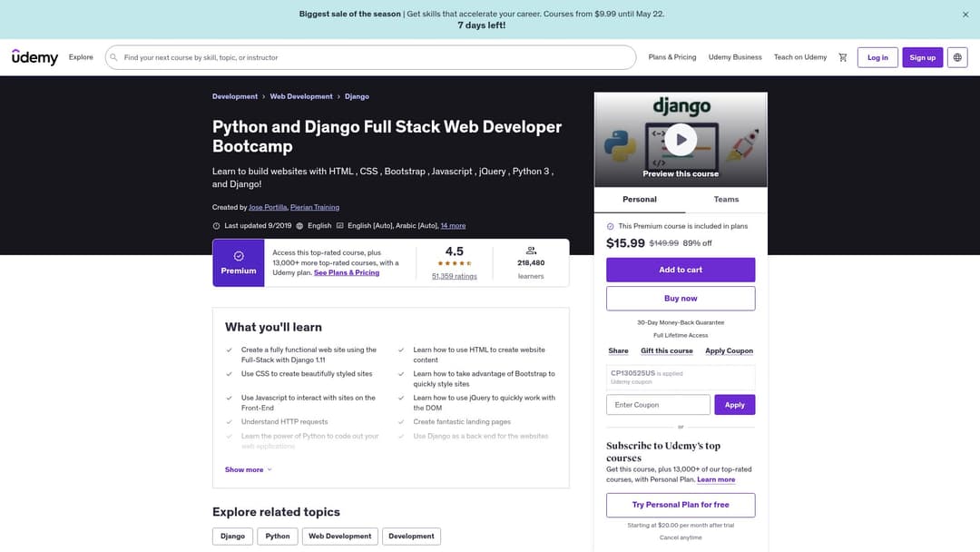
Task: Click the course preview thumbnail image
Action: coord(681,140)
